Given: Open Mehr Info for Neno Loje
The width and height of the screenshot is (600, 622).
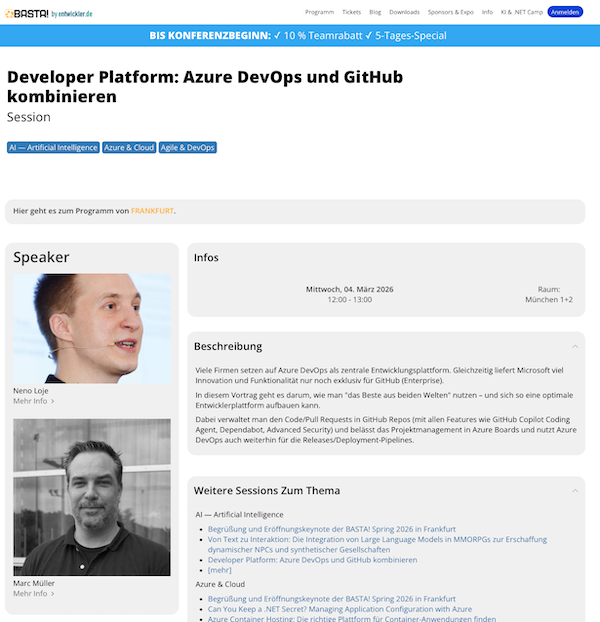Looking at the screenshot, I should [34, 401].
